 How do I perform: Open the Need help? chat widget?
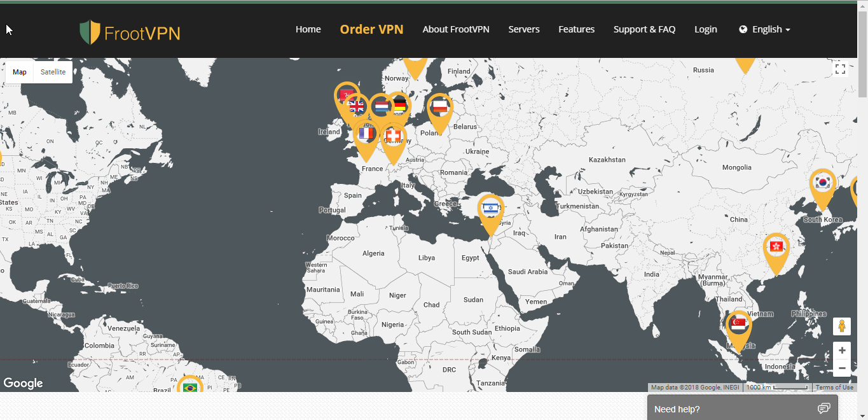743,408
